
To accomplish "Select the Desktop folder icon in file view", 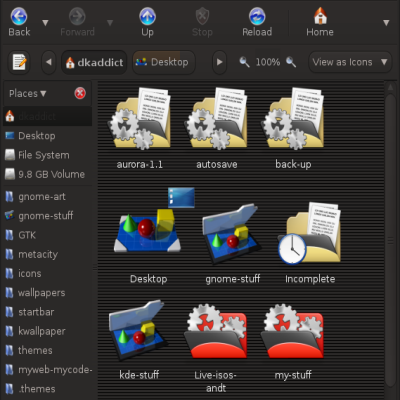I will 147,230.
